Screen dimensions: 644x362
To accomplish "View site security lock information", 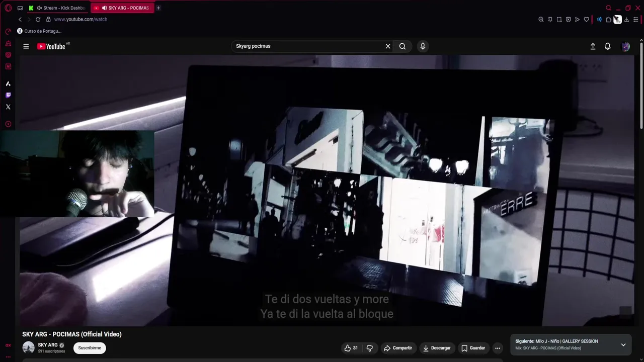I will (48, 19).
